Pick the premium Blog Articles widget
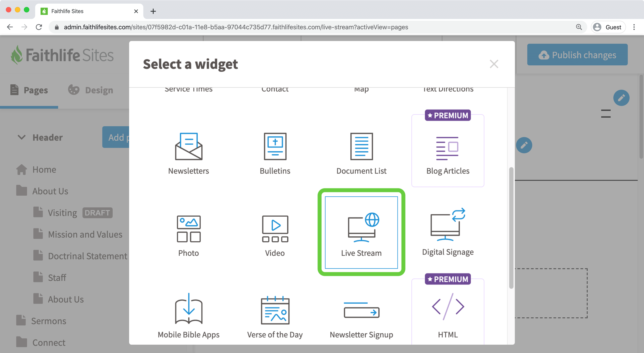 pos(448,151)
